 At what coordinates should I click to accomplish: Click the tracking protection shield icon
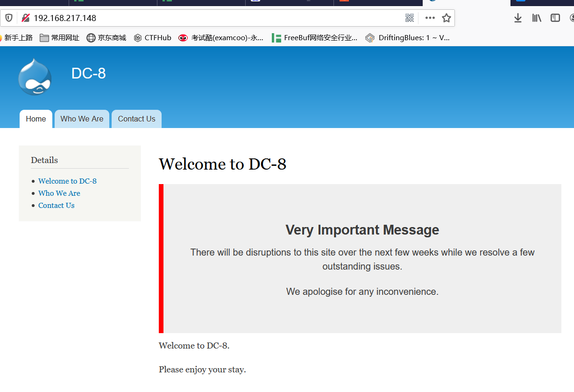(9, 18)
